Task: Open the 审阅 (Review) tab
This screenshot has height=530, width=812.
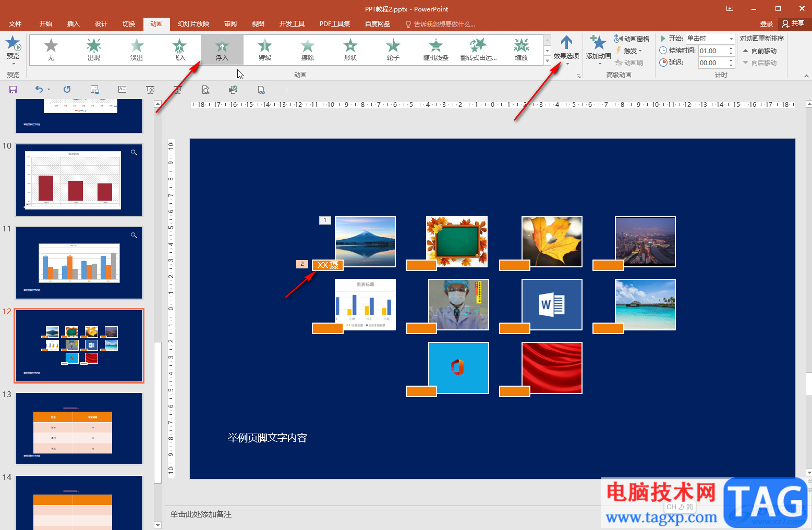Action: 231,24
